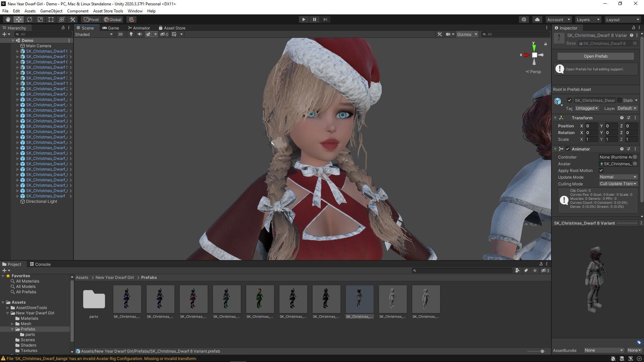Select the Rect Transform tool
The width and height of the screenshot is (644, 362).
[x=51, y=19]
